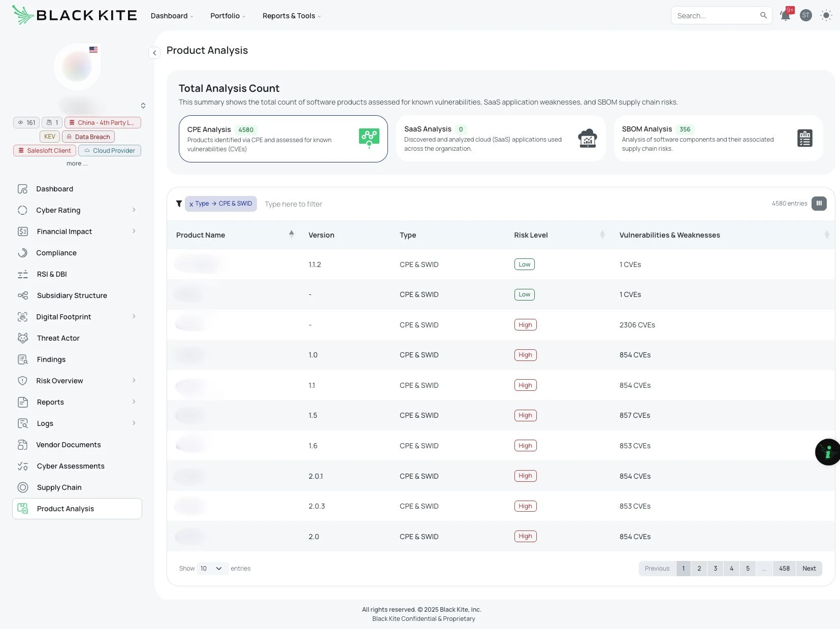840x629 pixels.
Task: Select the CPE Analysis card icon
Action: pos(369,138)
